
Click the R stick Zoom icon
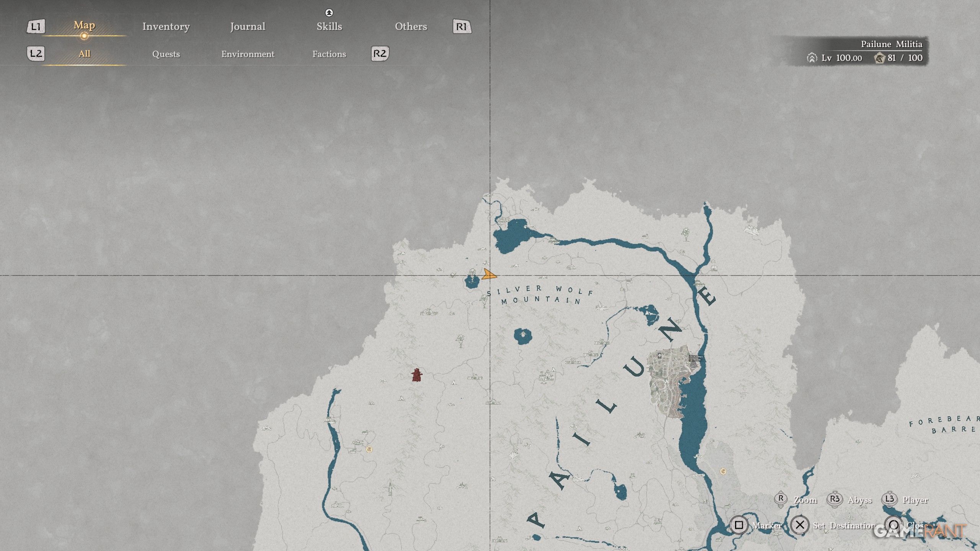coord(781,499)
